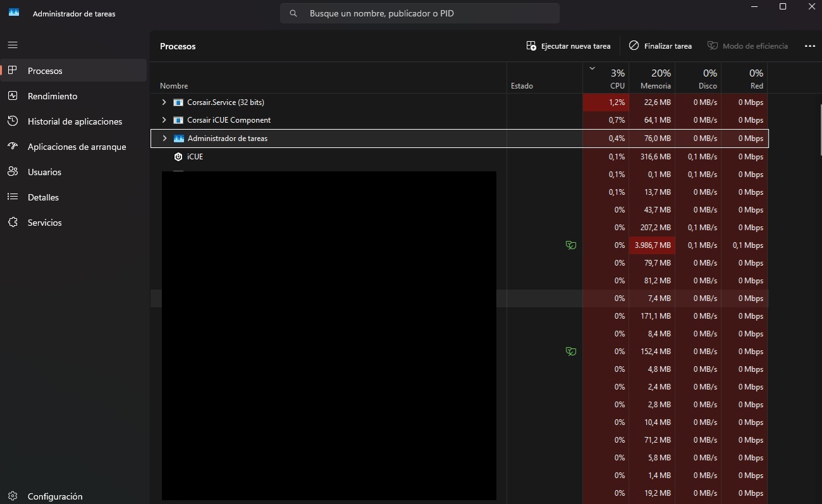Click the search box for name or PID
The image size is (822, 504).
tap(420, 13)
